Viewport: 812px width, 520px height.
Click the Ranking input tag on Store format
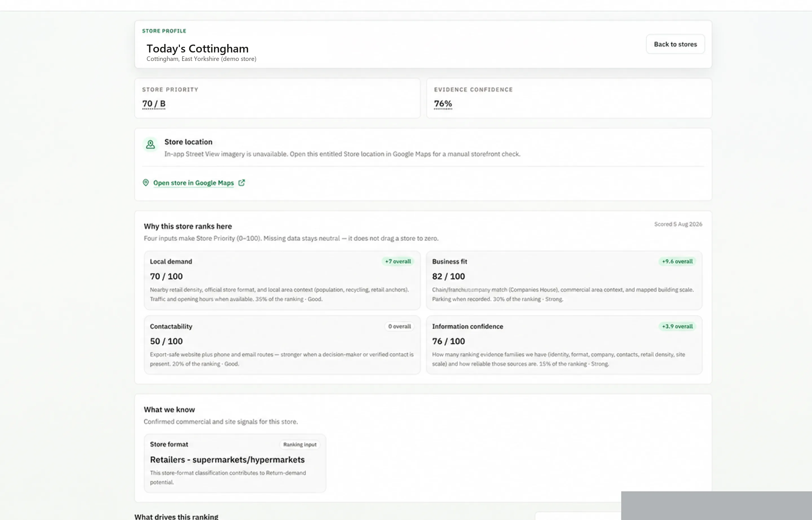[300, 444]
